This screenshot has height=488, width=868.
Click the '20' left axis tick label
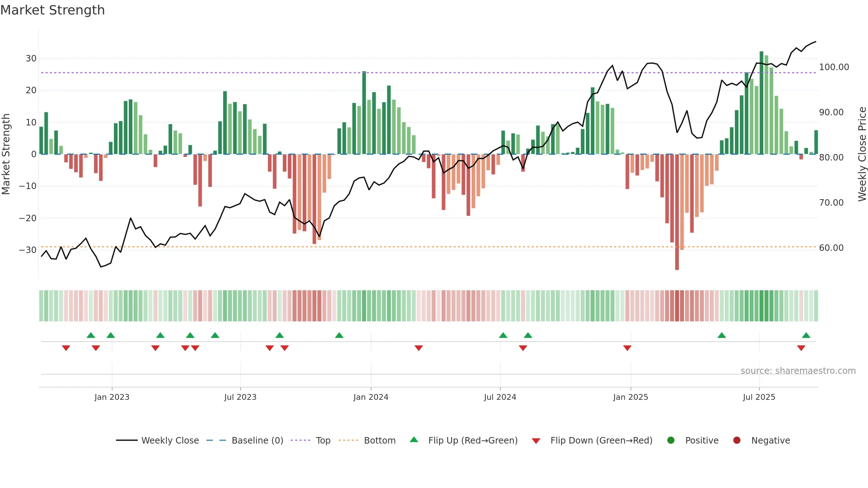coord(31,90)
